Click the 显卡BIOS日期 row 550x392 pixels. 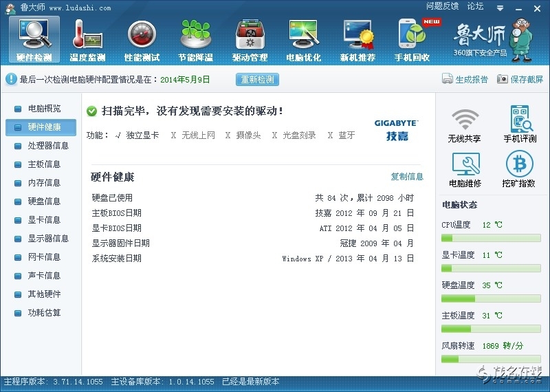pos(252,228)
